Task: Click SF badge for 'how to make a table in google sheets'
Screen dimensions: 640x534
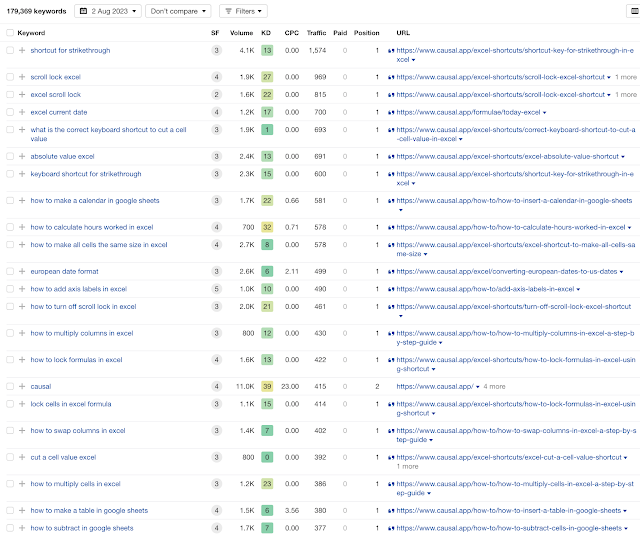Action: 216,510
